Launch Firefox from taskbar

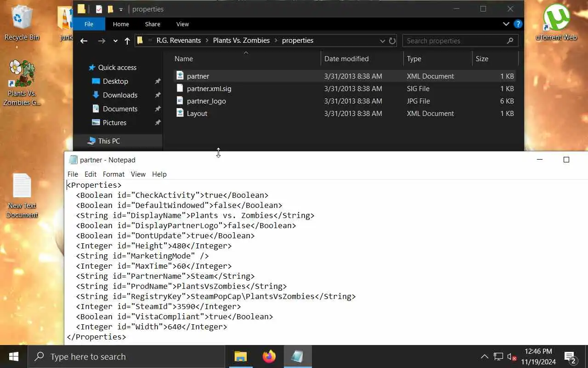[x=269, y=356]
